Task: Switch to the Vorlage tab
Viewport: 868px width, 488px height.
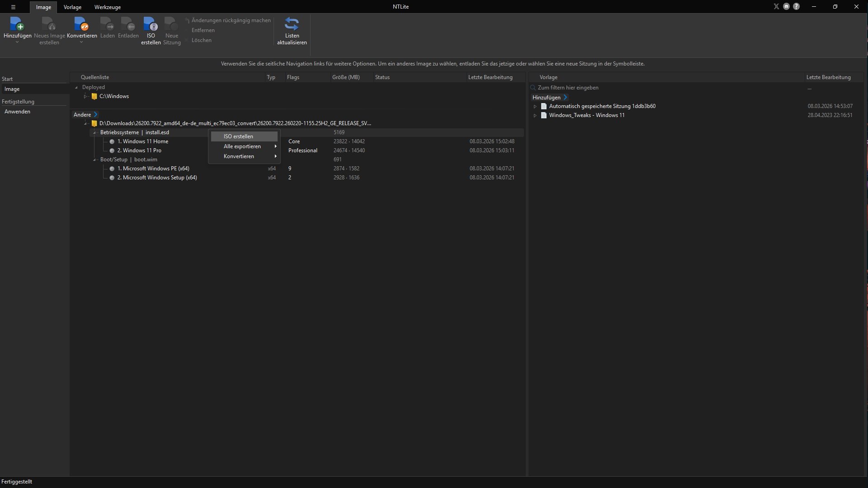Action: 72,7
